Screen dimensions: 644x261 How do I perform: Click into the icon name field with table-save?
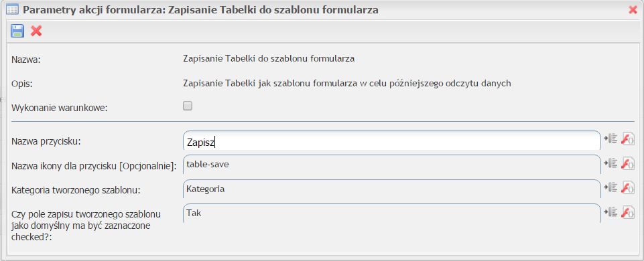392,165
